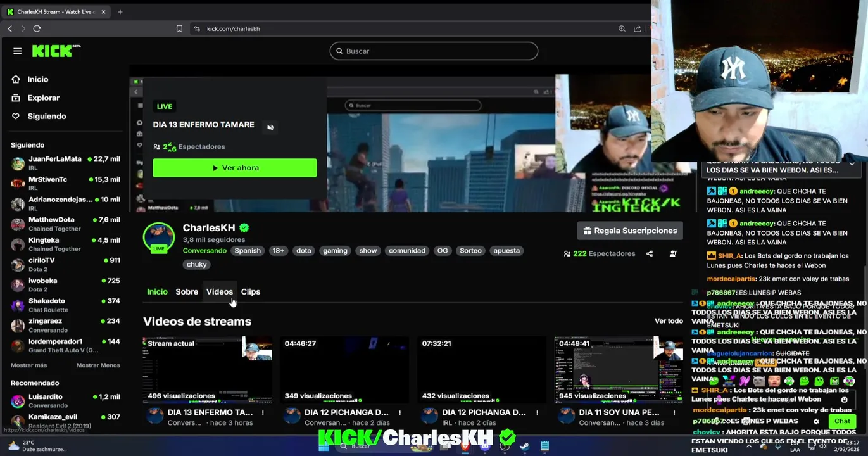
Task: Switch to the Sobre tab
Action: point(187,292)
